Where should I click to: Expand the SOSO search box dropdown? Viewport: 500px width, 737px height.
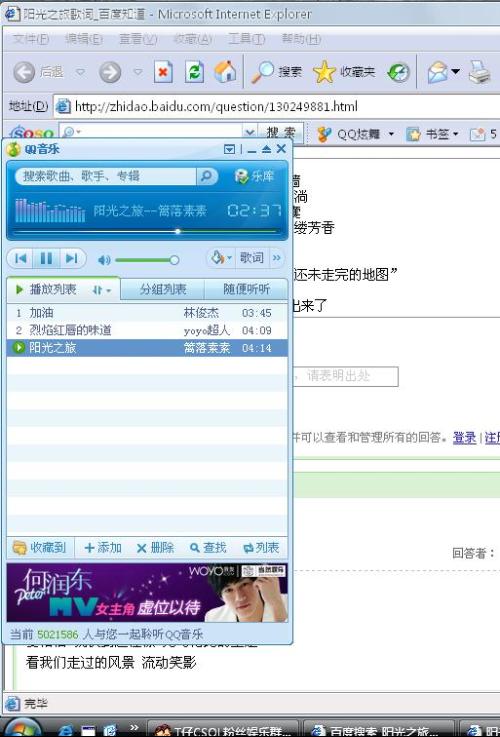(250, 133)
